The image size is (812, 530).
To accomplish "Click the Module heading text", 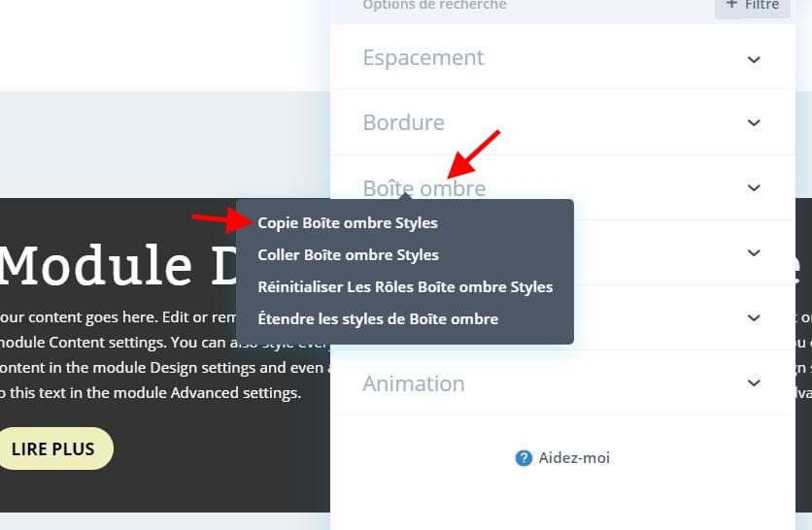I will pyautogui.click(x=96, y=266).
